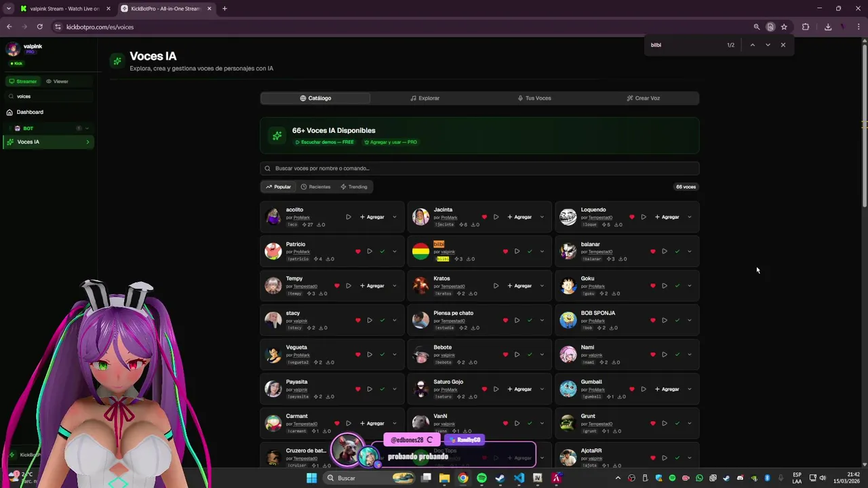Screen dimensions: 868x488
Task: Reload the kickbotpro page
Action: [x=40, y=27]
